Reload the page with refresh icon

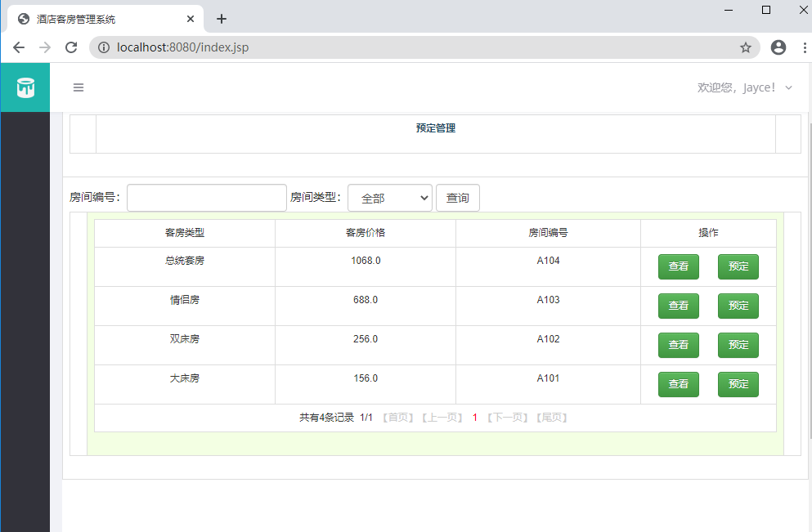[71, 47]
